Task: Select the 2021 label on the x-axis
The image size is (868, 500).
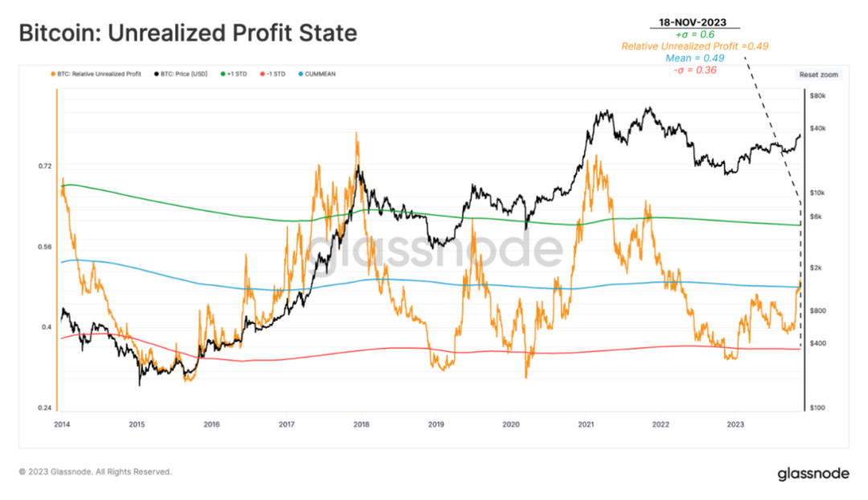Action: [586, 424]
